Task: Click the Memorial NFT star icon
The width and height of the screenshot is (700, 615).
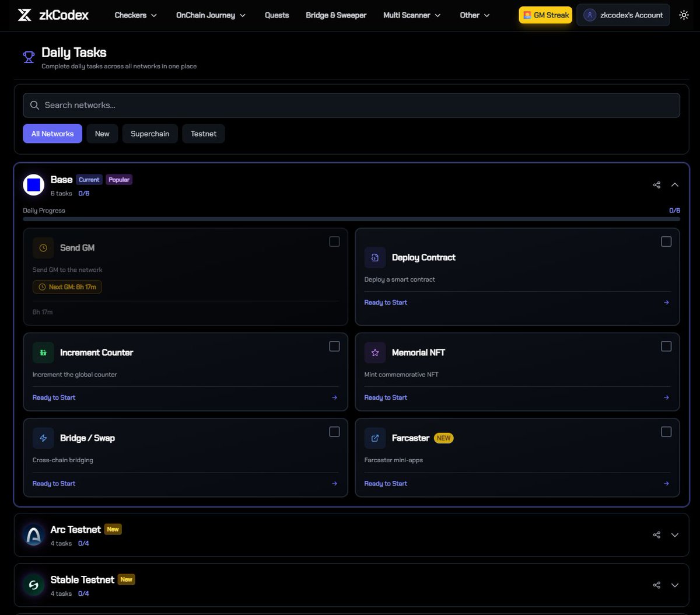Action: point(375,353)
